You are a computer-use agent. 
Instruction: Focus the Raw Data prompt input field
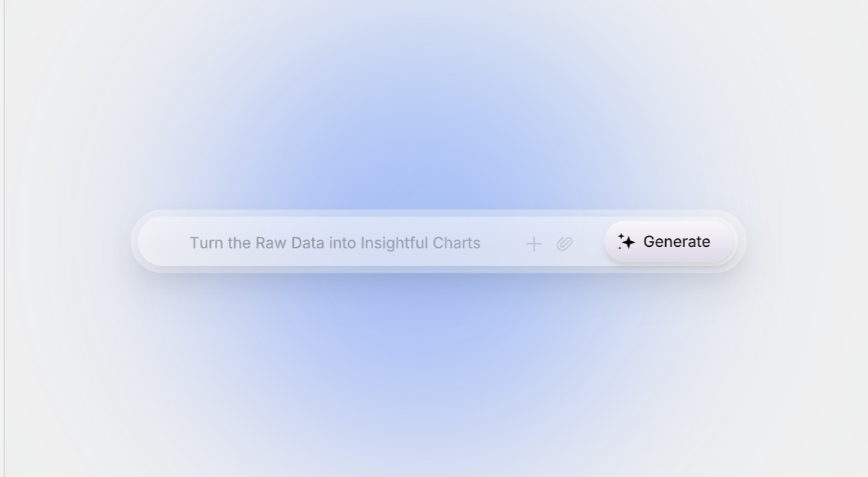(x=335, y=243)
